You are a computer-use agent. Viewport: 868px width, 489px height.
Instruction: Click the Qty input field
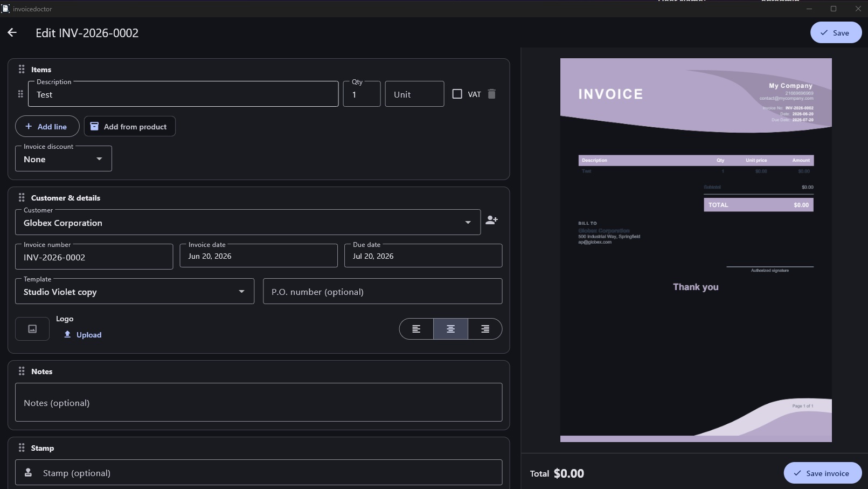click(x=362, y=94)
